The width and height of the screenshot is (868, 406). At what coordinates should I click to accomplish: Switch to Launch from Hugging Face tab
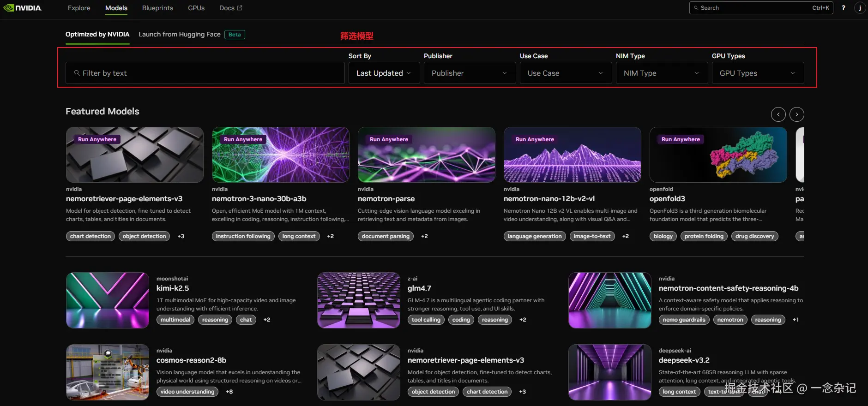click(x=180, y=34)
